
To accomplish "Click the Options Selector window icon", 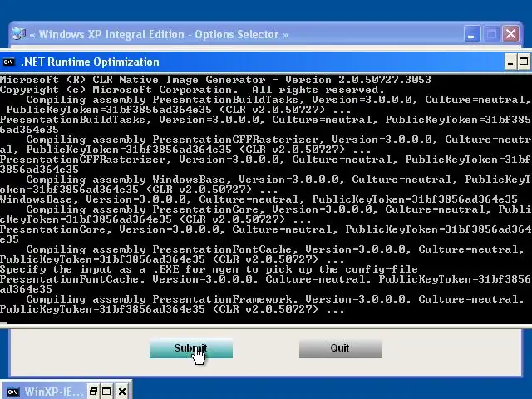I will pyautogui.click(x=19, y=34).
